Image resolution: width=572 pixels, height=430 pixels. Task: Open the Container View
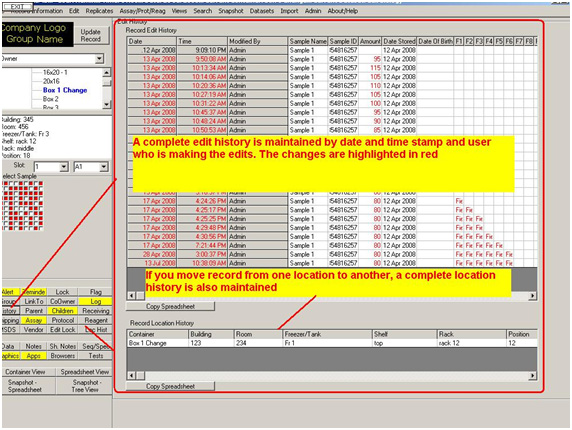pyautogui.click(x=25, y=372)
